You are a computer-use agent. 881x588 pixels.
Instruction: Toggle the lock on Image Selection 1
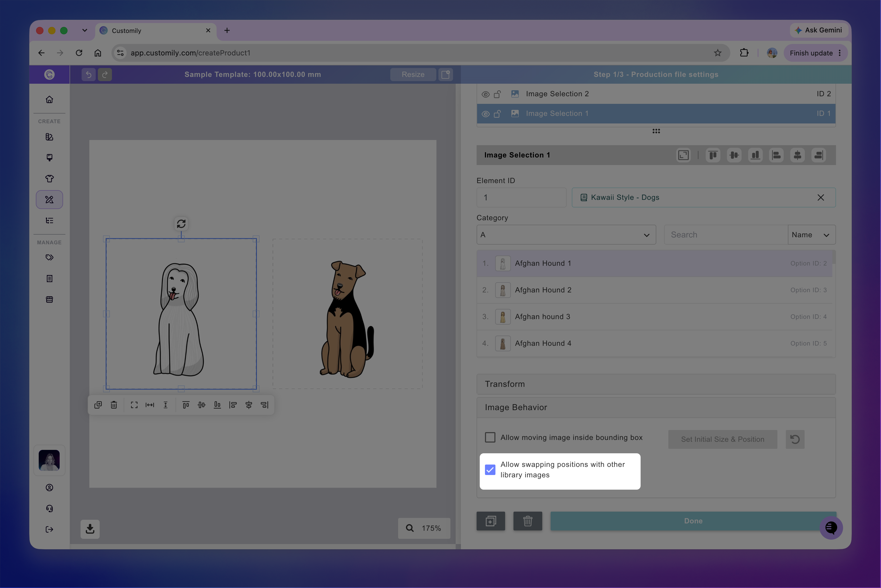pos(498,114)
